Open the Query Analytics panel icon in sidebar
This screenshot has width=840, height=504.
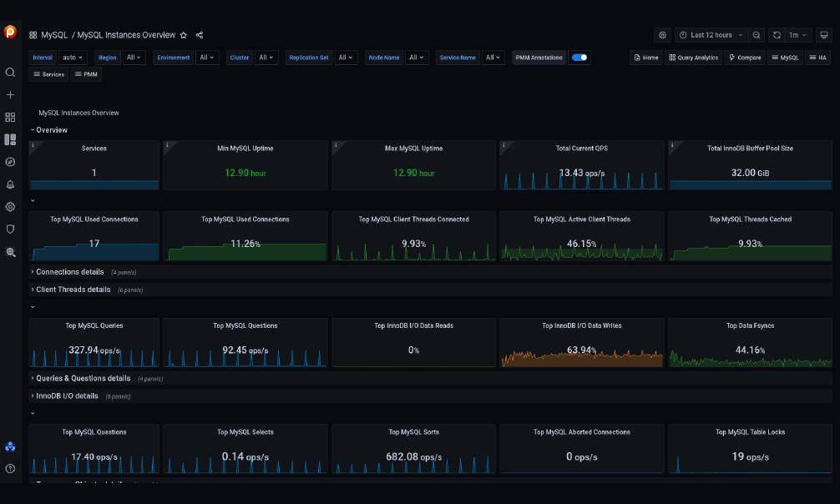(10, 140)
